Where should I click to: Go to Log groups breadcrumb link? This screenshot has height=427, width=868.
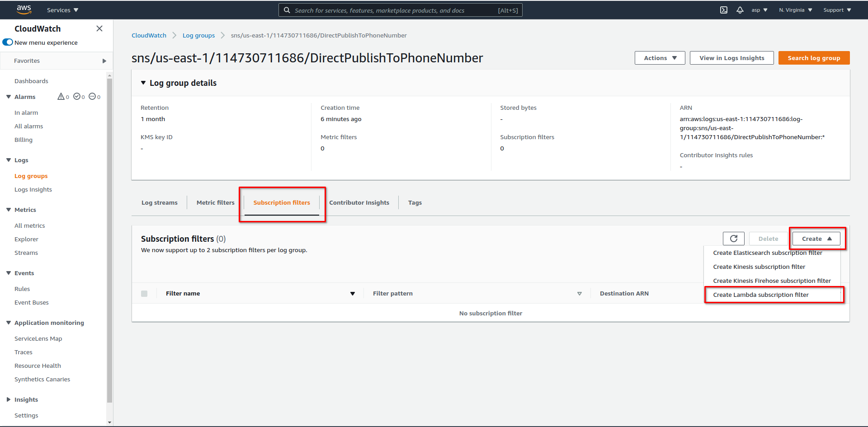coord(198,35)
